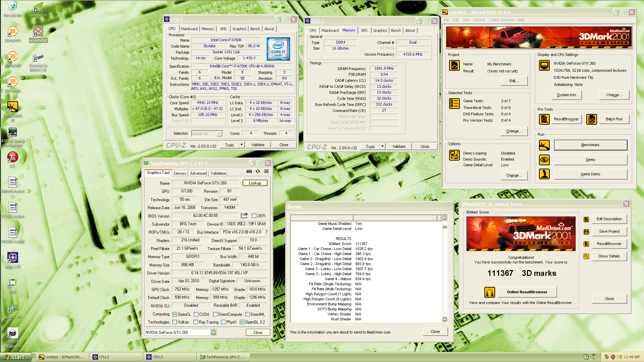Click 3DMark2001 Second Edition banner thumbnail
Screen dimensions: 644x362
pos(521,234)
